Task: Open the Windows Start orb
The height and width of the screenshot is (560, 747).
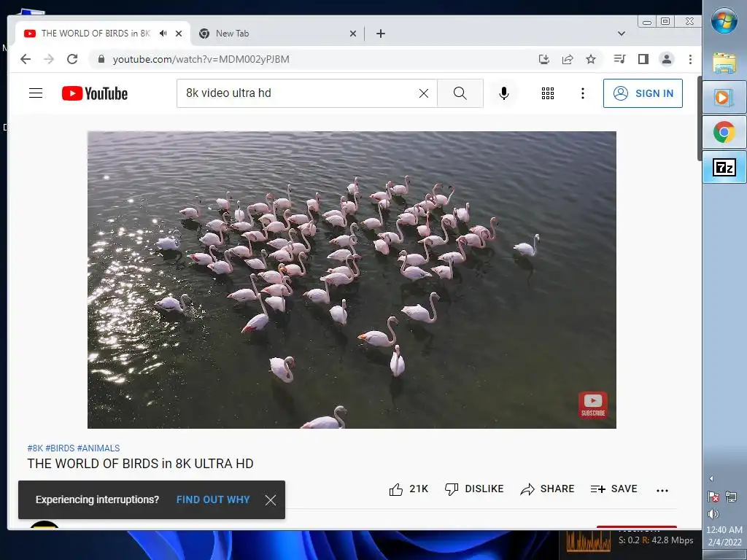Action: click(x=724, y=20)
